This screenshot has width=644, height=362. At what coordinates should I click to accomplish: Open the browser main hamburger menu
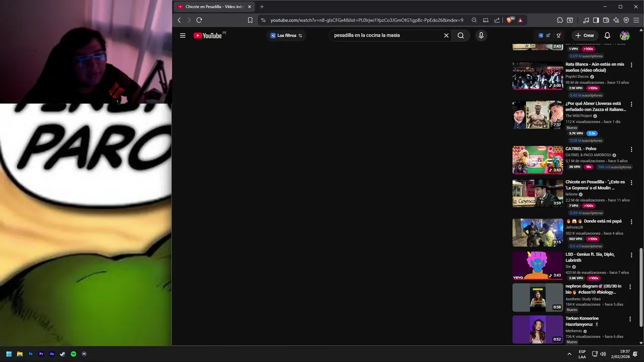[x=636, y=20]
